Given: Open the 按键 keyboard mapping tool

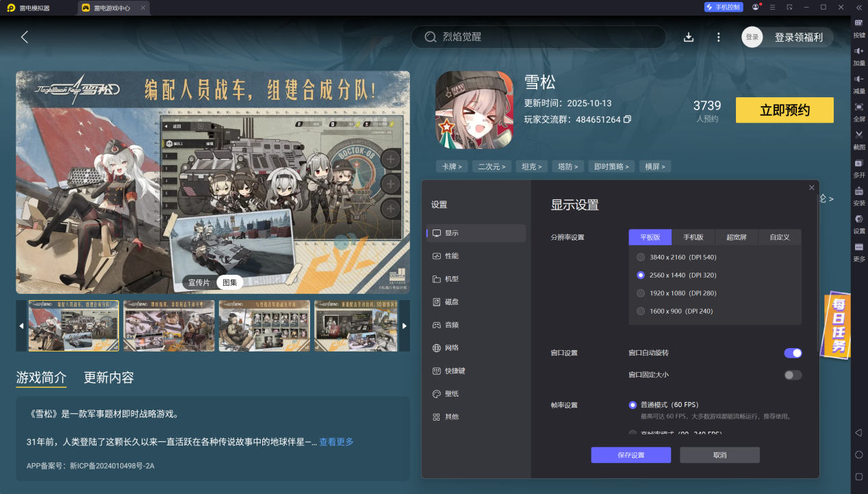Looking at the screenshot, I should coord(859,27).
